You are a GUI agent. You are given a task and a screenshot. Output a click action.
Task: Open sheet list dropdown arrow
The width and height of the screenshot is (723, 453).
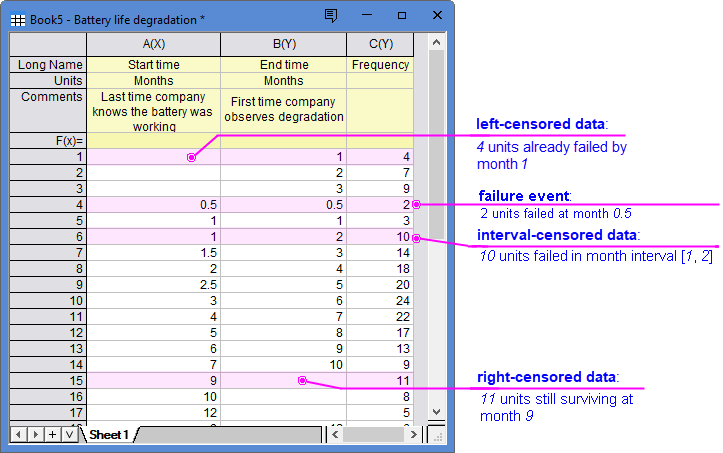(x=70, y=435)
